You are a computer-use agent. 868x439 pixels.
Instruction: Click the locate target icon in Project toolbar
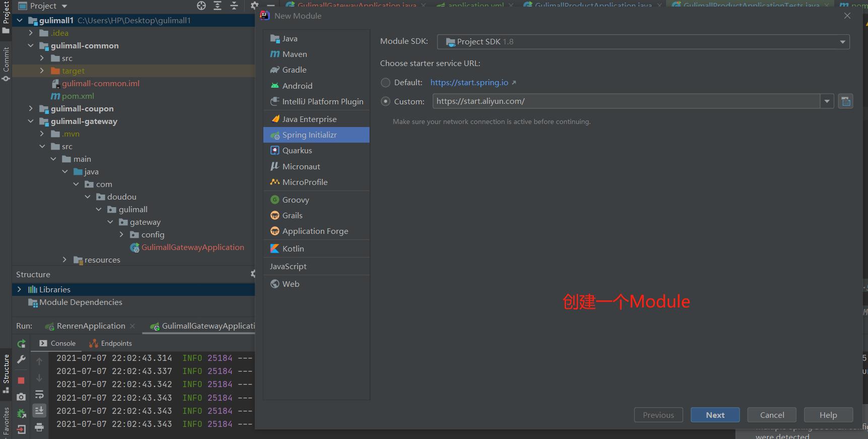(x=201, y=6)
